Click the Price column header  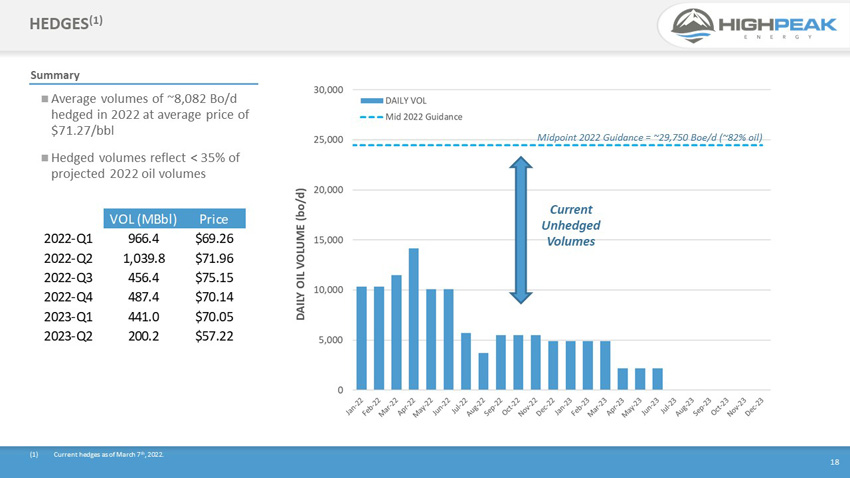214,219
